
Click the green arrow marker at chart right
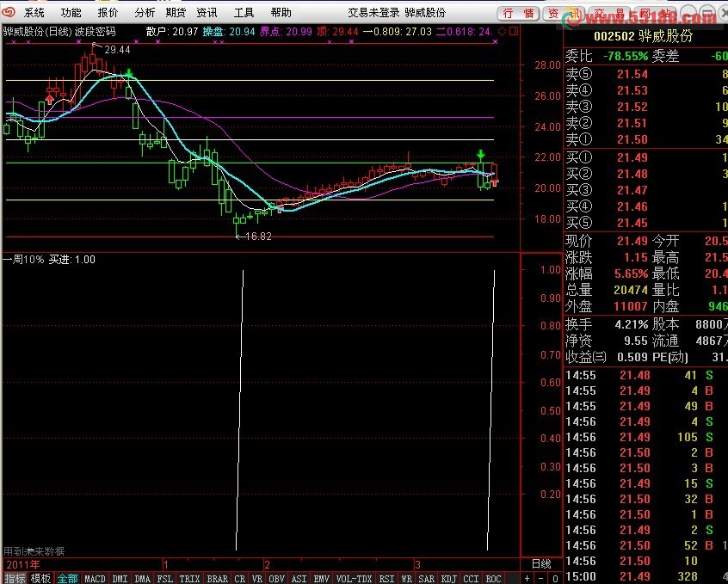(480, 155)
